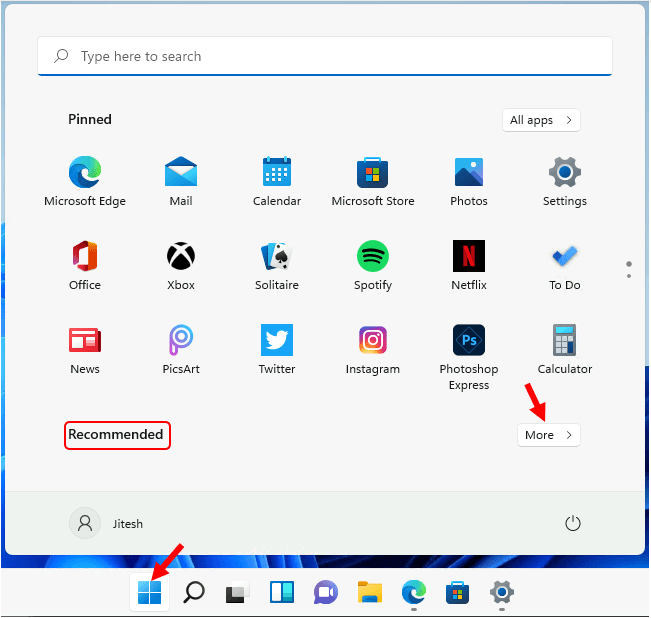Launch the Mail app

(x=181, y=181)
